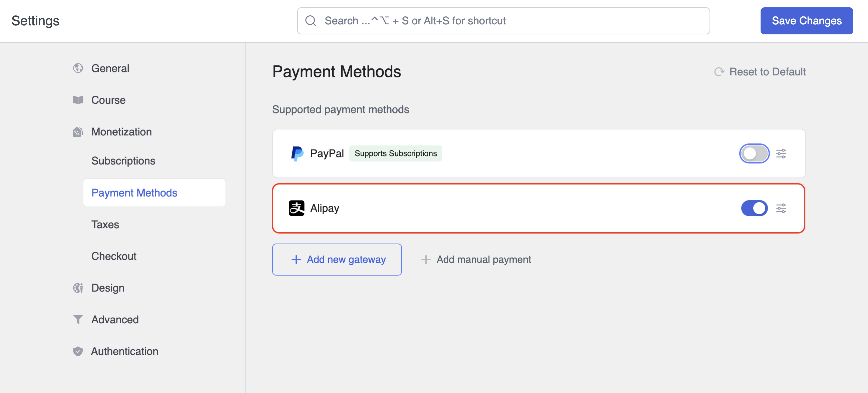Click Add new gateway button
Screen dimensions: 868x393
click(337, 260)
